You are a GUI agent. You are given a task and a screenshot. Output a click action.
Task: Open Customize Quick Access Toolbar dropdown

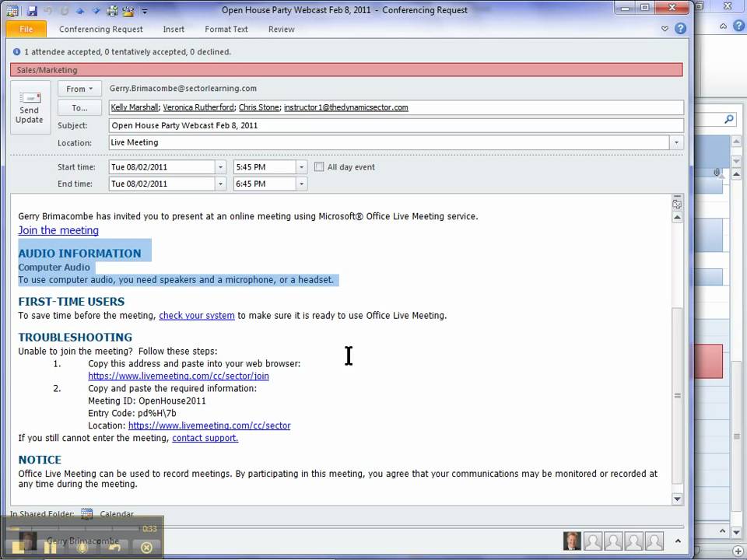145,11
